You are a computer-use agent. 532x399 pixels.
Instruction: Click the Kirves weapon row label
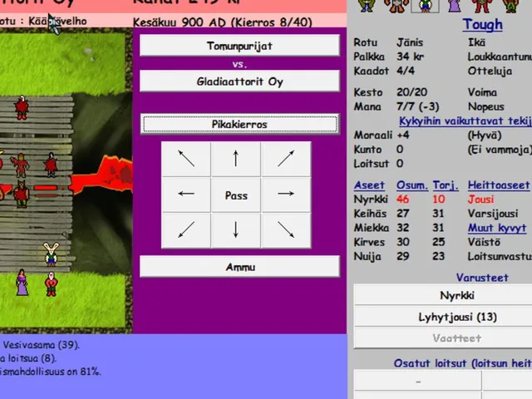coord(369,242)
